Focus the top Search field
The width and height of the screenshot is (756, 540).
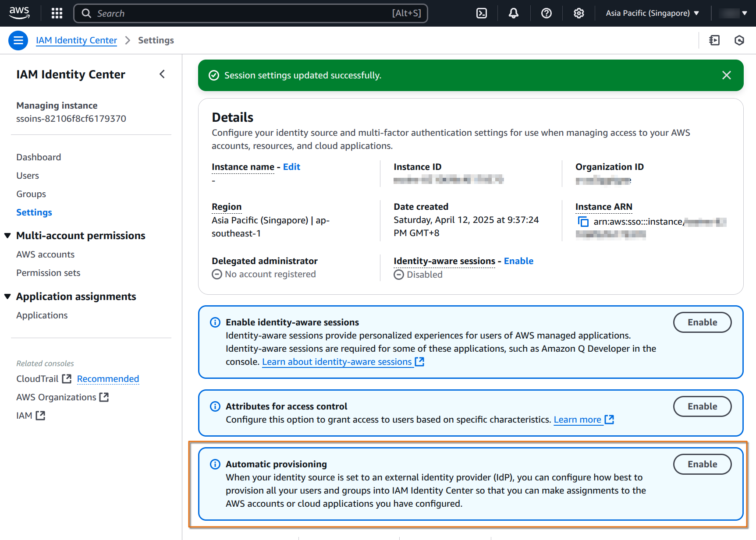pos(251,14)
